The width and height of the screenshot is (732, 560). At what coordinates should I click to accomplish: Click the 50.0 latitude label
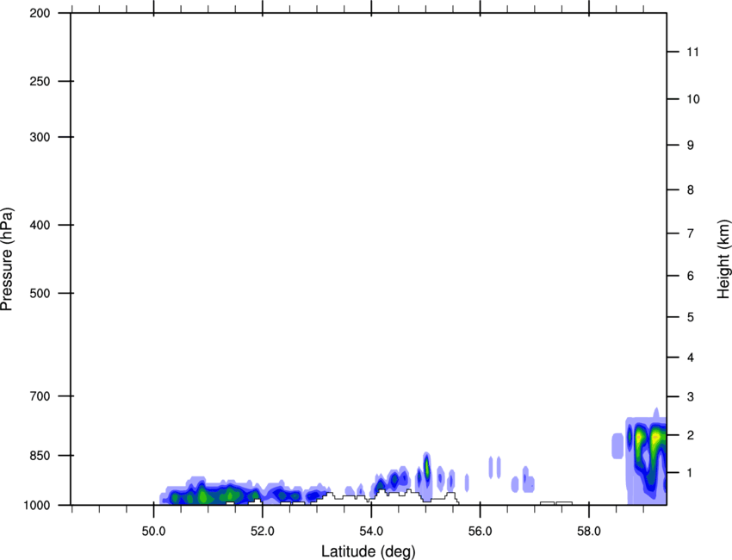pos(153,531)
